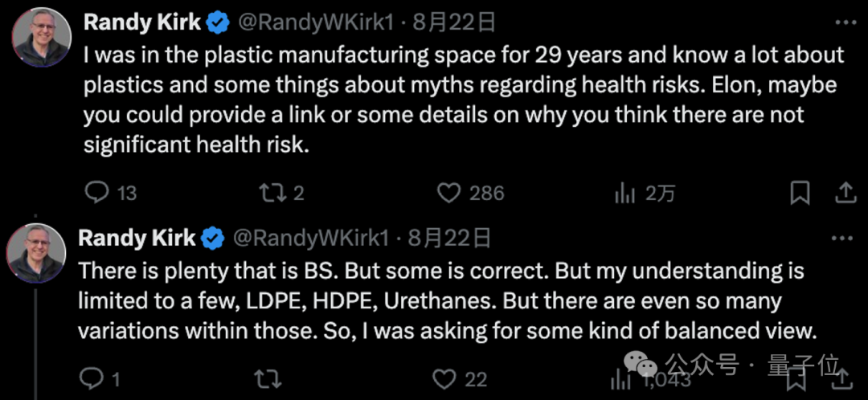Viewport: 868px width, 400px height.
Task: View analytics of first tweet showing 2万
Action: pyautogui.click(x=625, y=193)
